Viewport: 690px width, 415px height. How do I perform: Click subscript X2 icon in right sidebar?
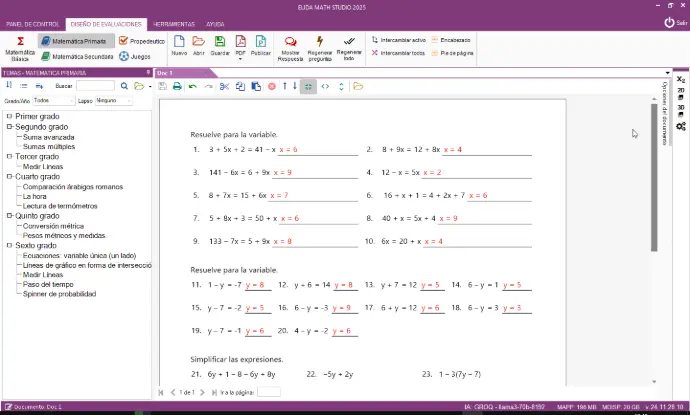click(681, 80)
